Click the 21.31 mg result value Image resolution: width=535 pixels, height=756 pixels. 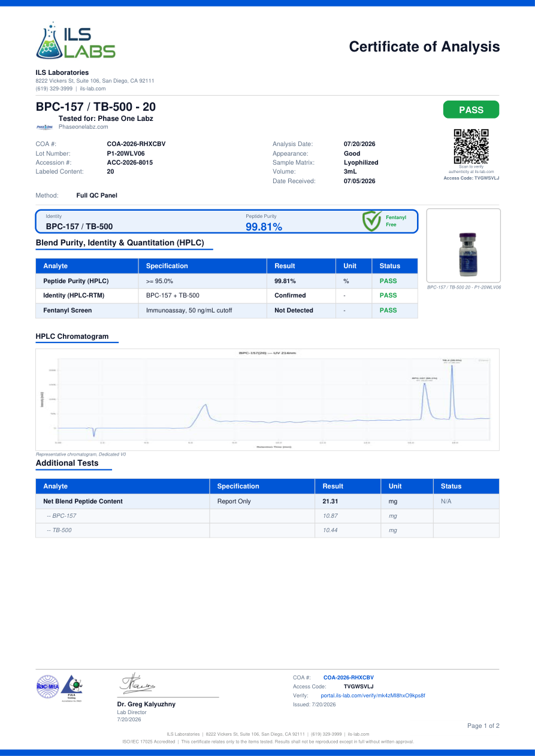tap(331, 502)
